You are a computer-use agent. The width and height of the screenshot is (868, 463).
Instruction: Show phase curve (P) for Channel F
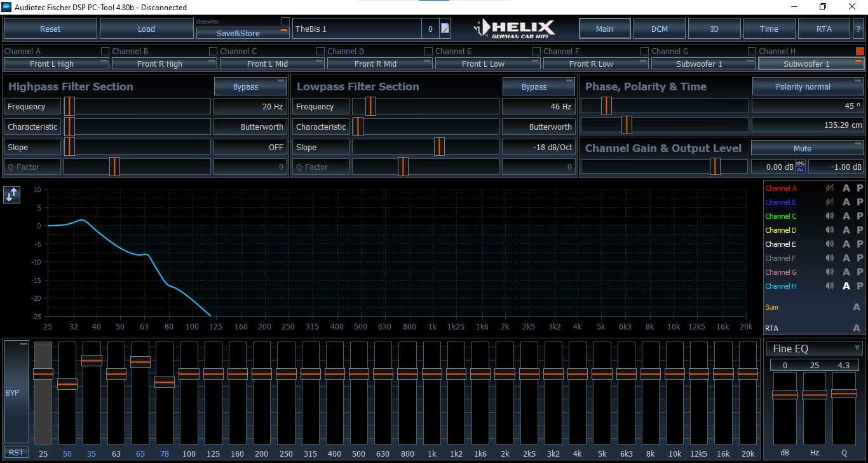tap(860, 258)
